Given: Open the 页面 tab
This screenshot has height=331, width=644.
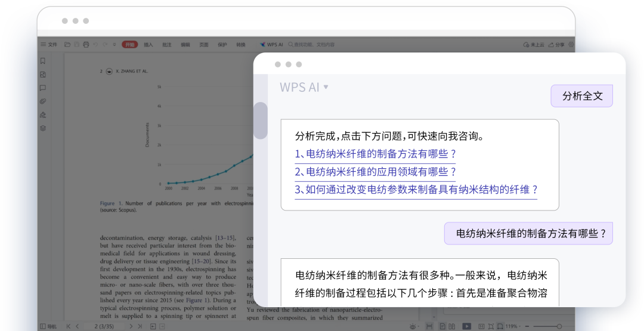Looking at the screenshot, I should tap(204, 44).
